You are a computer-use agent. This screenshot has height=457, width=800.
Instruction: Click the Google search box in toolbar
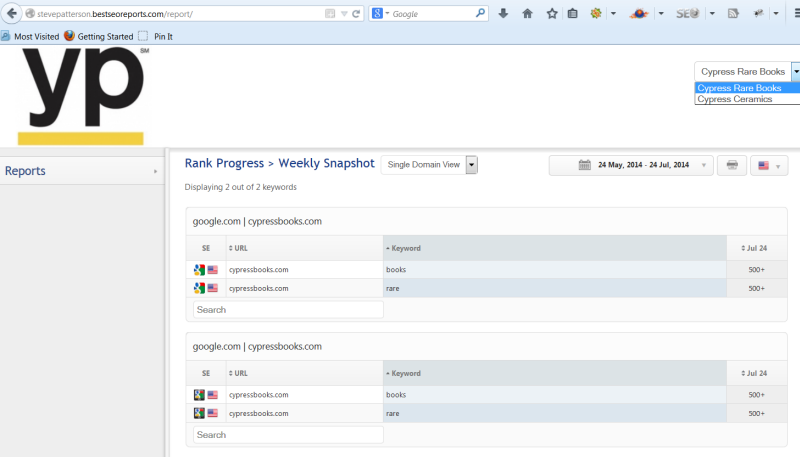(430, 14)
